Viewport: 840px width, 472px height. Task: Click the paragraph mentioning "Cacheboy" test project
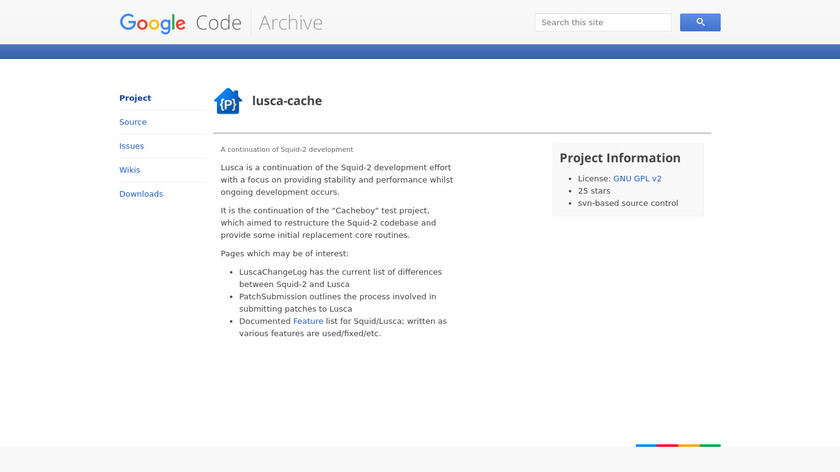tap(328, 223)
